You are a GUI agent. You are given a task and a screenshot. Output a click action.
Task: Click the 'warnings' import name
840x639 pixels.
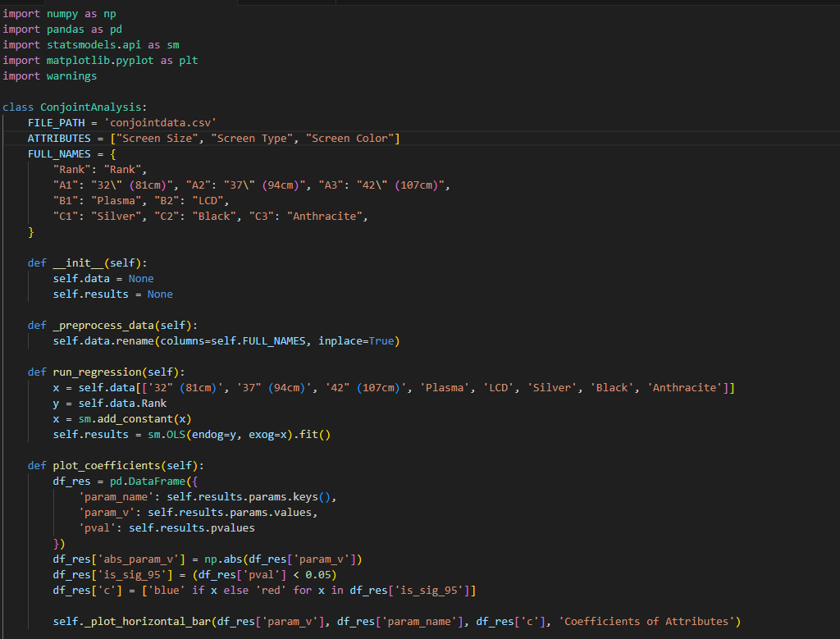[72, 76]
